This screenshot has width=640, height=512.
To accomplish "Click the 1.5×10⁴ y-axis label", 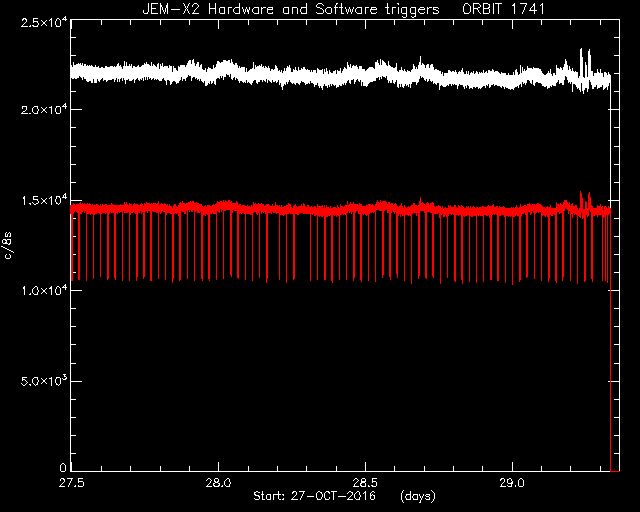I will pyautogui.click(x=44, y=200).
